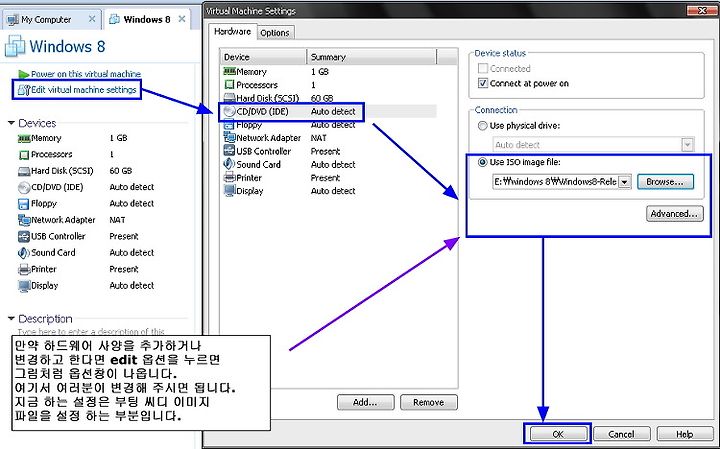Viewport: 720px width, 449px height.
Task: Open the Auto detect physical drive dropdown
Action: point(687,145)
